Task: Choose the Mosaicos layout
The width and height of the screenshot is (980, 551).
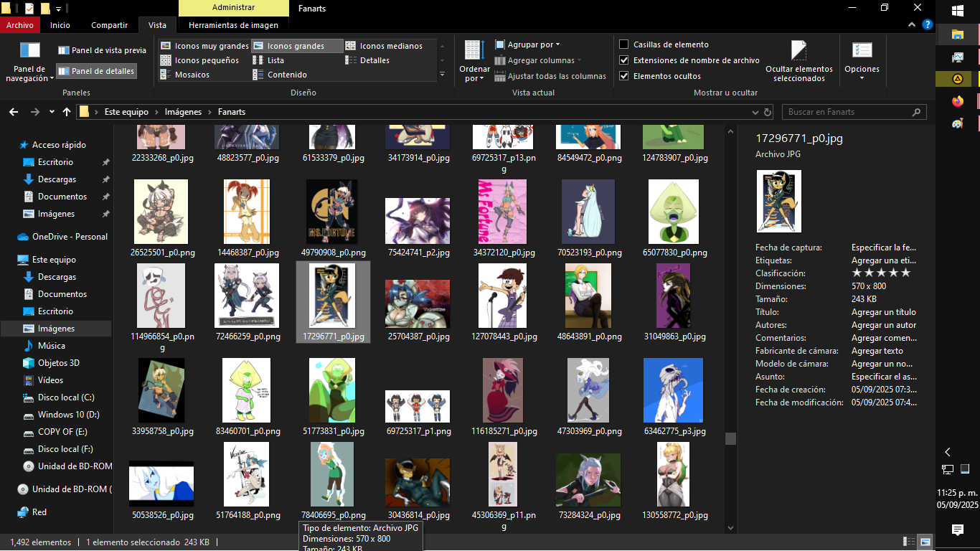Action: pos(185,75)
